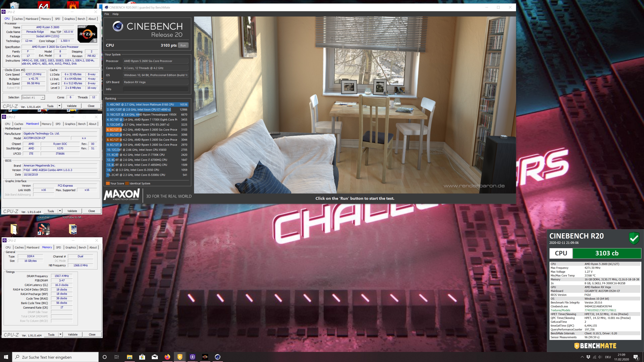This screenshot has height=362, width=644.
Task: Open Microsoft Store from the taskbar
Action: click(x=142, y=357)
